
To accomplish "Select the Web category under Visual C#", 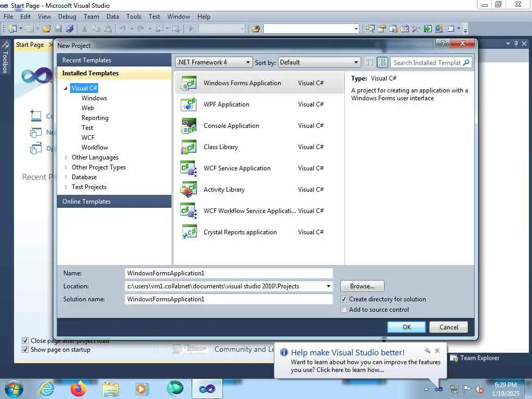I will tap(87, 108).
